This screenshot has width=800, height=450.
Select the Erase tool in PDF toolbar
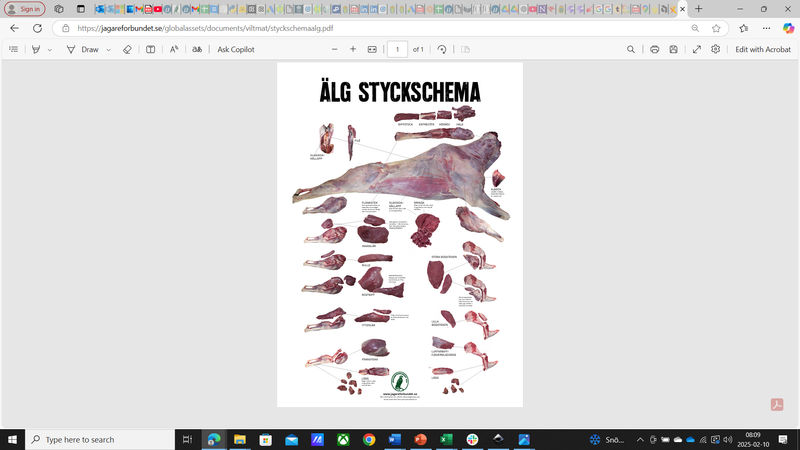point(127,49)
